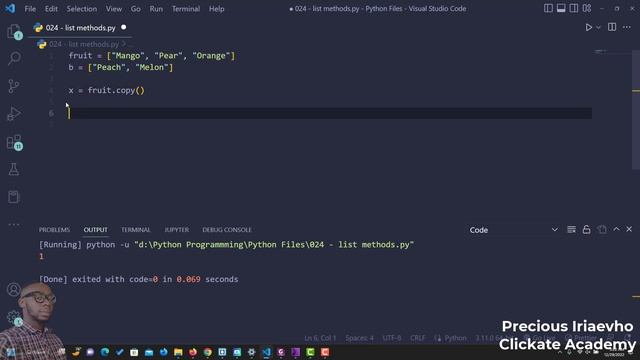Screen dimensions: 640x360
Task: Switch to Visual Studio Code taskbar icon
Action: point(266,352)
